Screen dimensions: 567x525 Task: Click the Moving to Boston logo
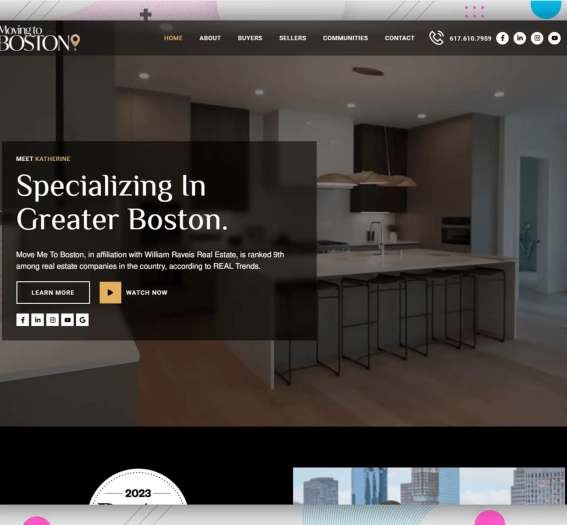[x=39, y=38]
